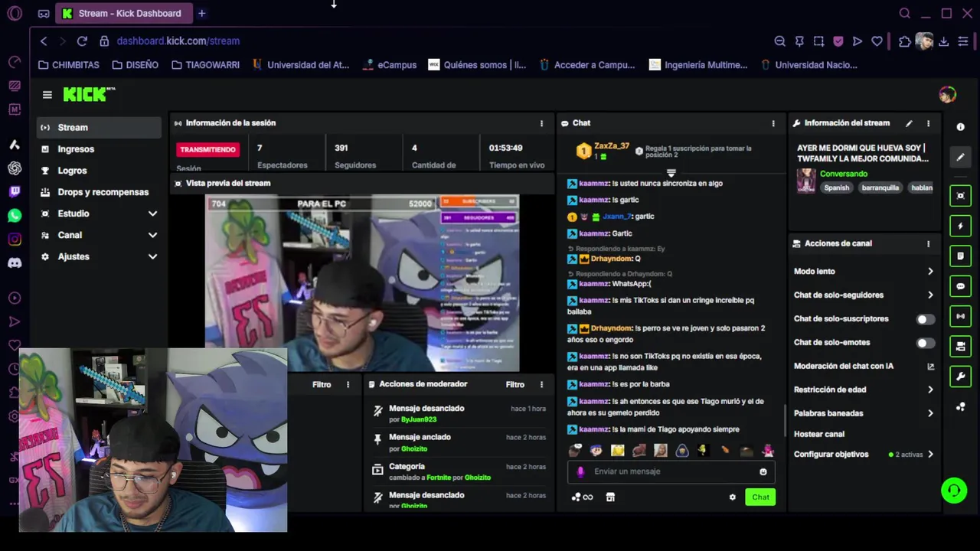The height and width of the screenshot is (551, 980).
Task: Click the Enviar un mensaje field
Action: 671,472
